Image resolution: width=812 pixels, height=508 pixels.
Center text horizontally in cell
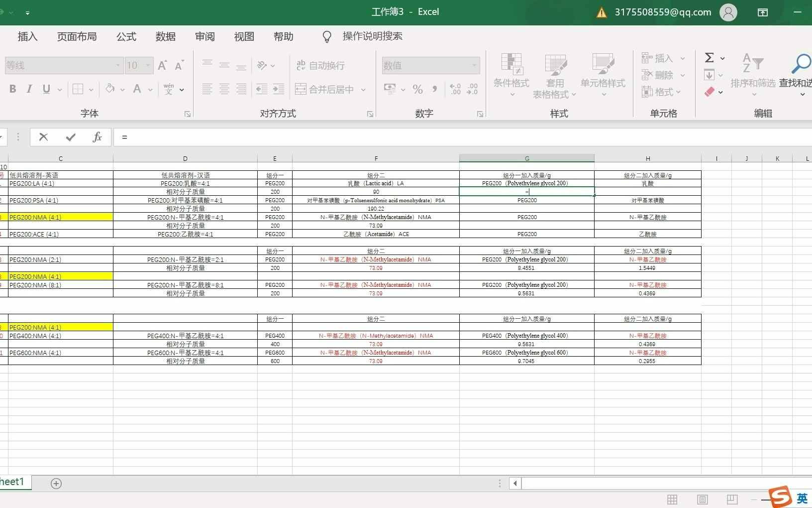point(224,89)
